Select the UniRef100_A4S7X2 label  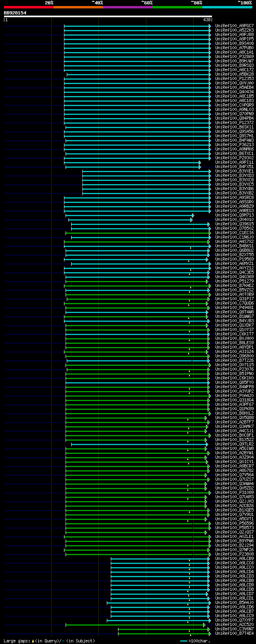click(x=234, y=242)
